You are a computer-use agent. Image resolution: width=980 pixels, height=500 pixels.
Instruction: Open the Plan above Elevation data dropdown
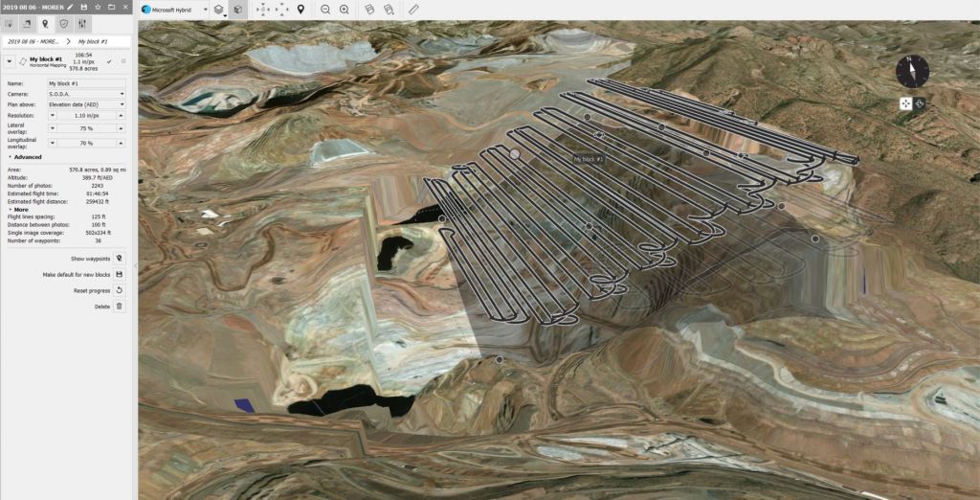tap(86, 104)
